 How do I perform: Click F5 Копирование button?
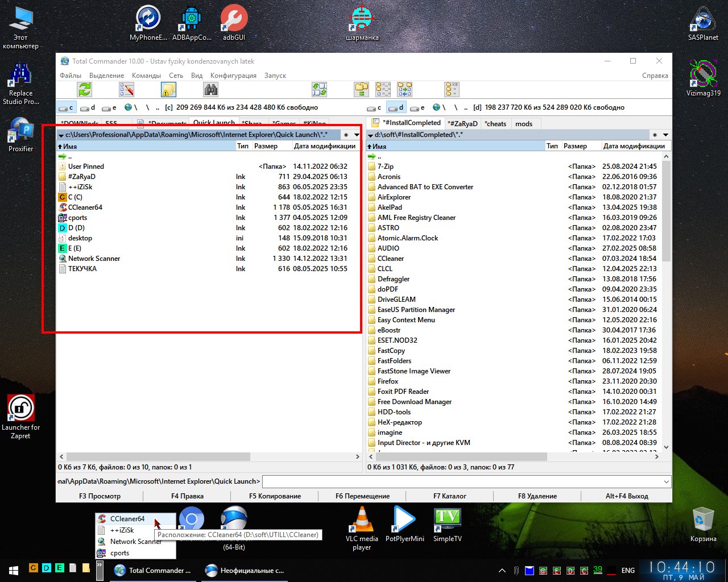(x=275, y=496)
